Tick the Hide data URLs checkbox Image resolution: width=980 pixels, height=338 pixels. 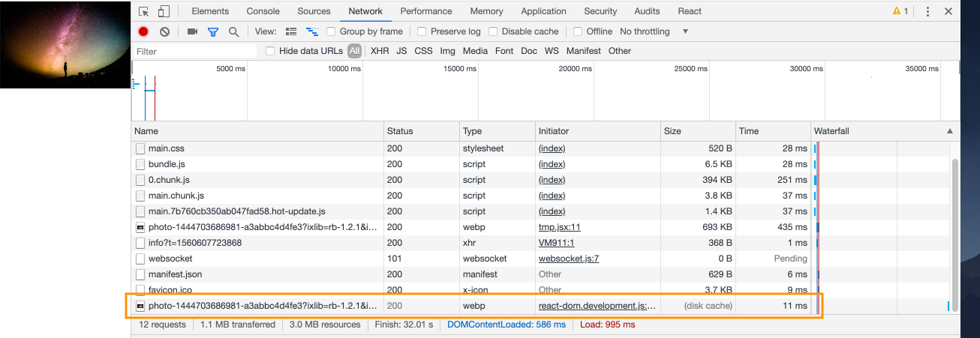(271, 51)
